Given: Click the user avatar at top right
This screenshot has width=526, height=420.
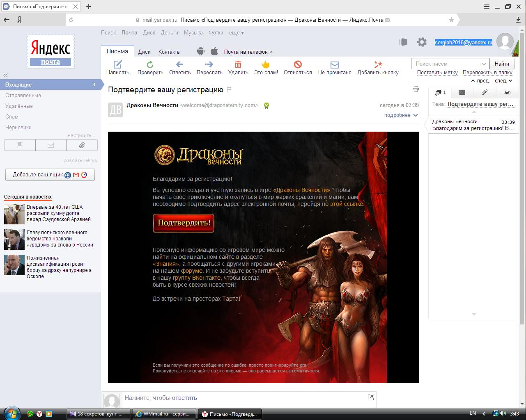Looking at the screenshot, I should 505,42.
